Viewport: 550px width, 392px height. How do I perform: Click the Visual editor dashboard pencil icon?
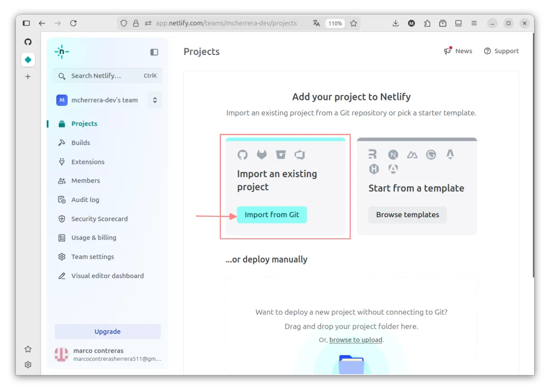pos(62,276)
